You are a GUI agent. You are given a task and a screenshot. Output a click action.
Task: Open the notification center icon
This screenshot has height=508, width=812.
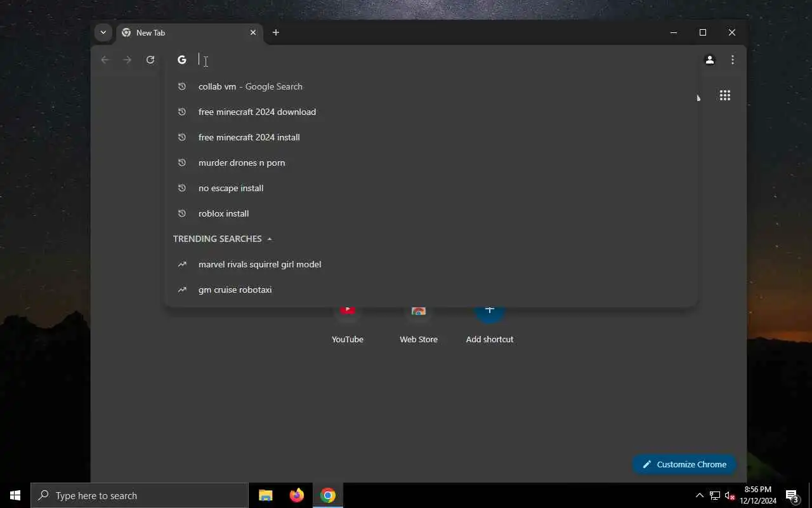click(x=792, y=495)
